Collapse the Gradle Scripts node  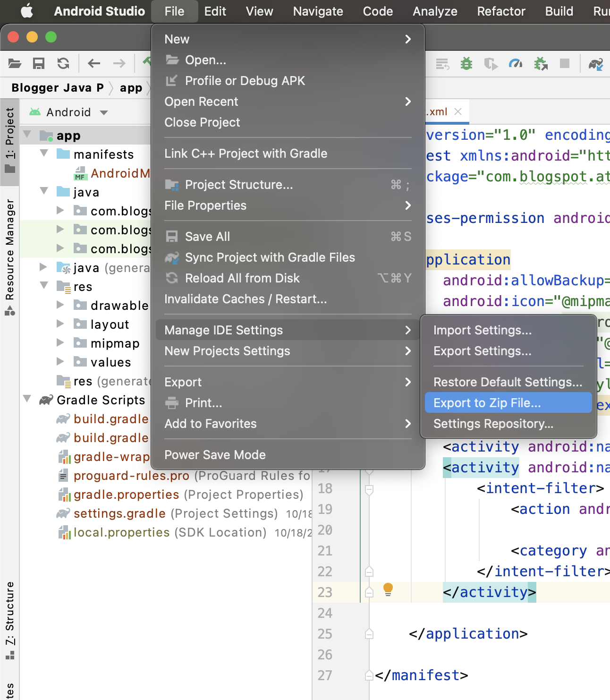tap(27, 399)
